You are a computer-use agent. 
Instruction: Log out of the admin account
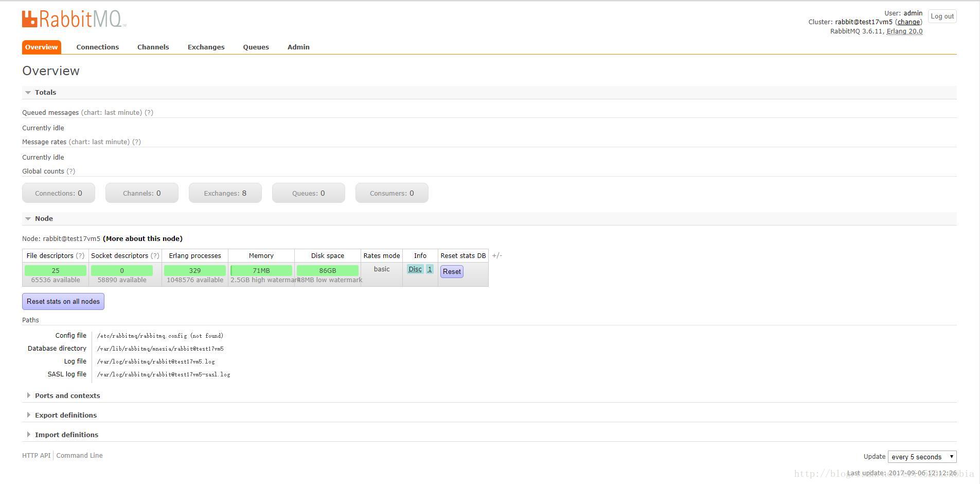click(942, 16)
